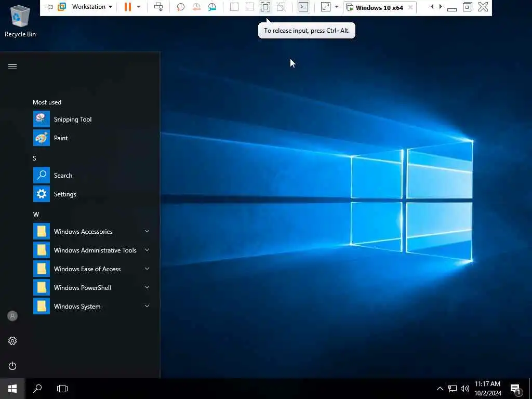Open taskbar search magnifier
532x399 pixels.
click(37, 389)
